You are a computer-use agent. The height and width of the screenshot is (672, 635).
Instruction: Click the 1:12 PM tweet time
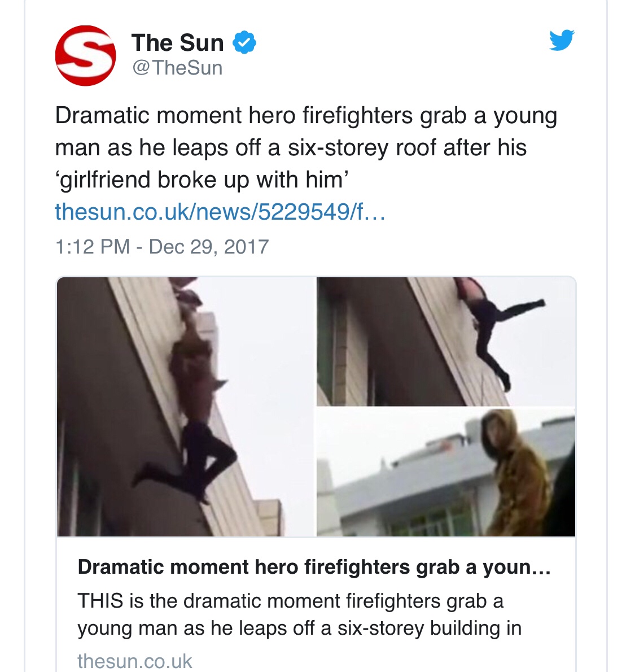tap(92, 246)
